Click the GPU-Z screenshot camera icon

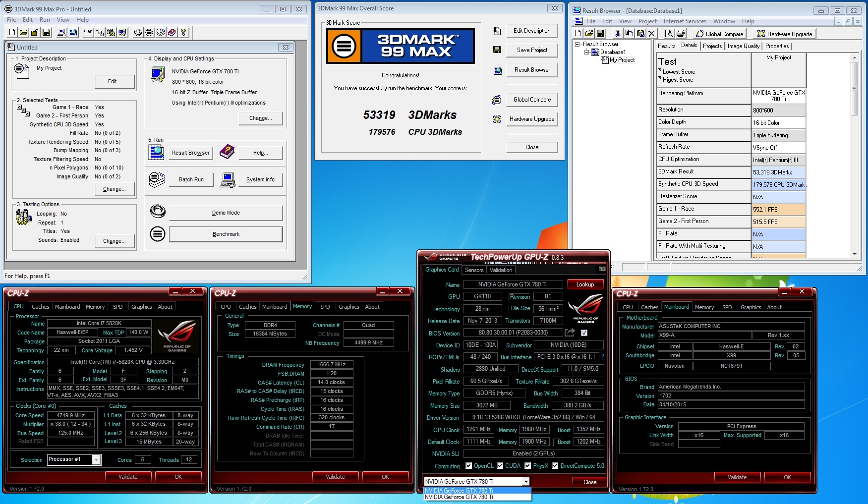(602, 269)
